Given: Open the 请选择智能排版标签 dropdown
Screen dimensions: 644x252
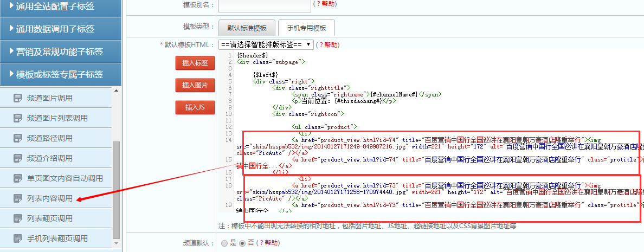Looking at the screenshot, I should coord(266,44).
